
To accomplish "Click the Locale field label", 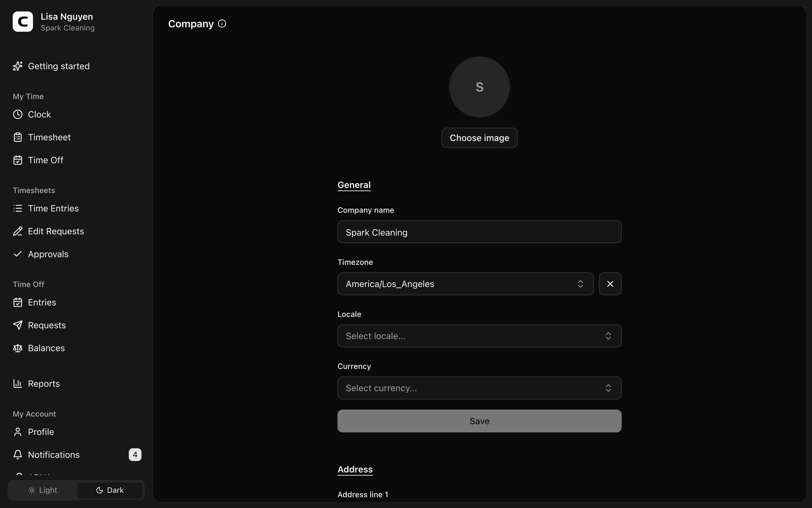I will click(x=349, y=314).
